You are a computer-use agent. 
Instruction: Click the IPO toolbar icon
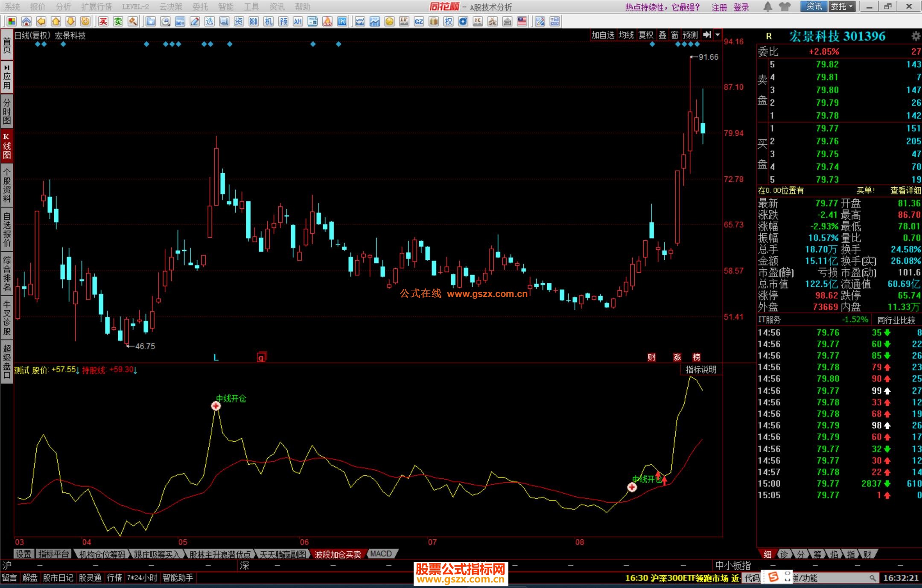[x=342, y=21]
